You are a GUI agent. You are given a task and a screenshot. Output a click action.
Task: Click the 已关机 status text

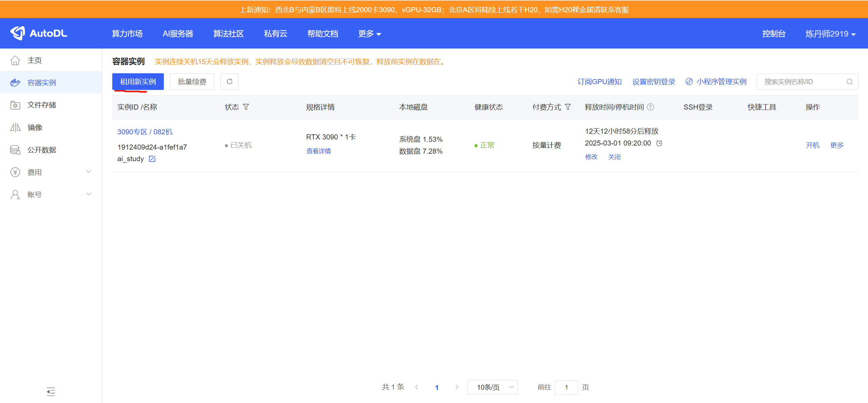pos(241,145)
